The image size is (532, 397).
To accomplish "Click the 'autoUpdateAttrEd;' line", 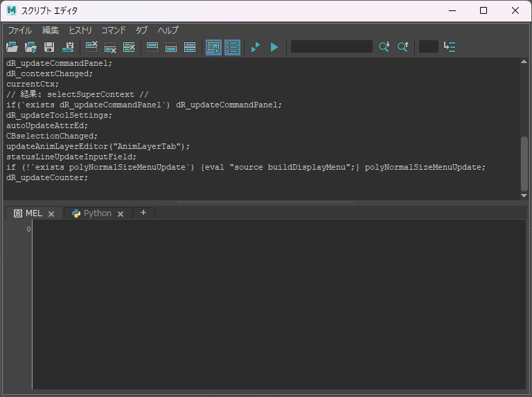I will [x=47, y=125].
